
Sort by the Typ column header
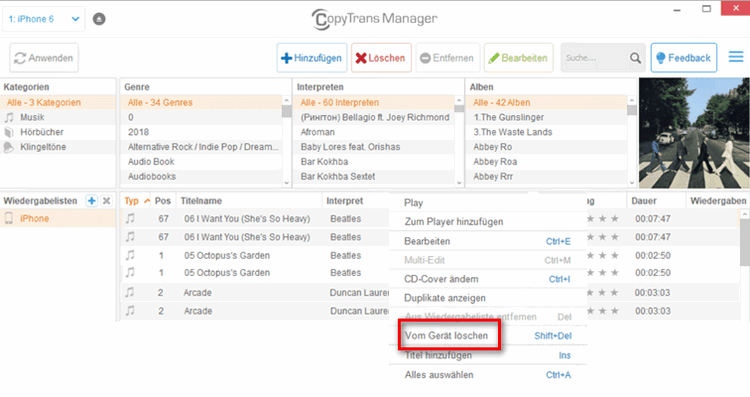point(137,201)
